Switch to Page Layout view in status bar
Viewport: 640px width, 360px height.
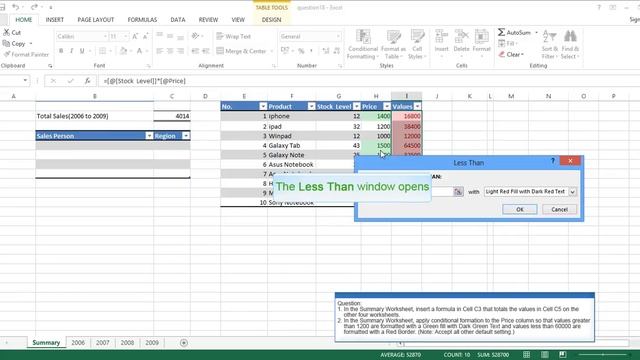(x=544, y=355)
